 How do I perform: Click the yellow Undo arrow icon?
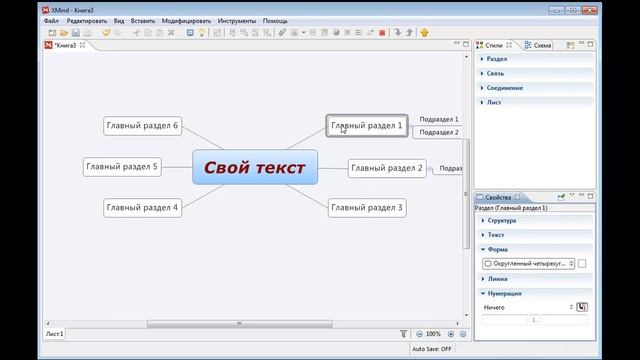pos(106,33)
